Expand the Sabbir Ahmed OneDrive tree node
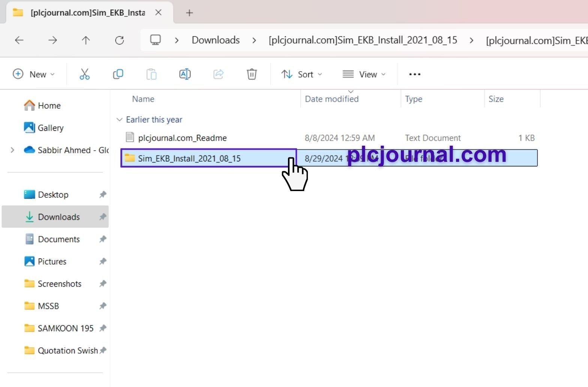 pos(12,150)
